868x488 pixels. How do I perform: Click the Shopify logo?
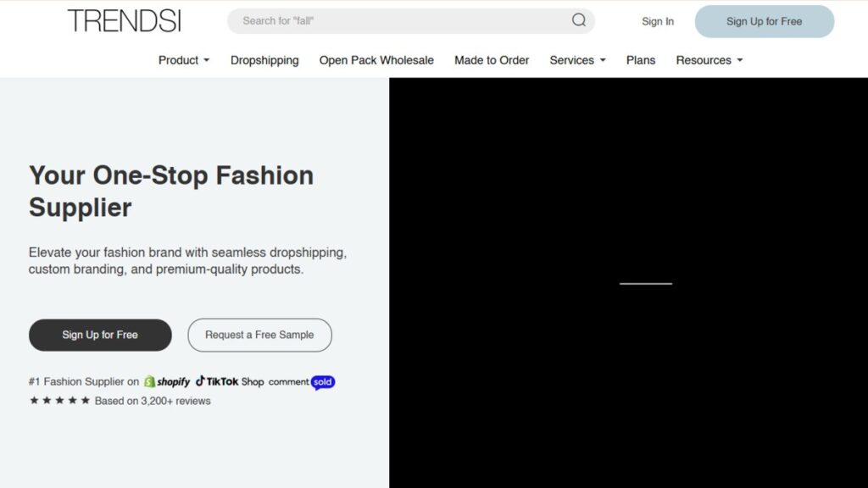[167, 382]
